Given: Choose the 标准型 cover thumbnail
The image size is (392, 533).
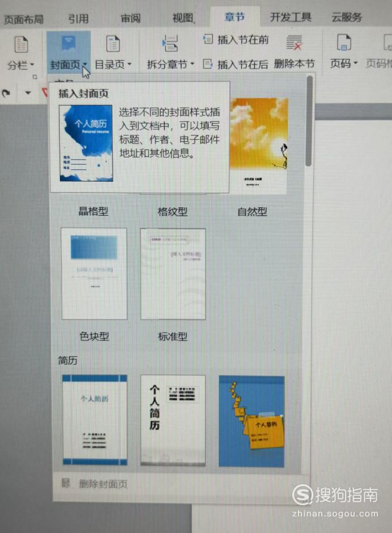Looking at the screenshot, I should (173, 274).
